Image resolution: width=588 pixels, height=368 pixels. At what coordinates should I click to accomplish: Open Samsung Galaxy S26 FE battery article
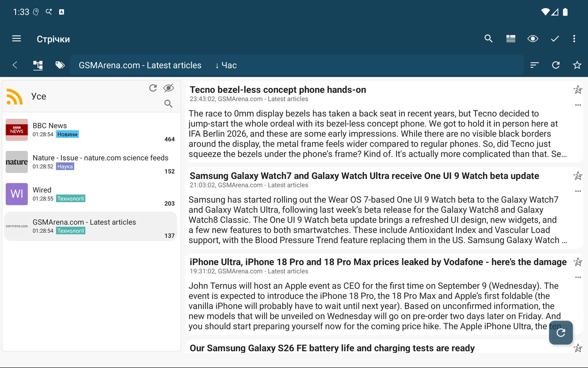332,348
